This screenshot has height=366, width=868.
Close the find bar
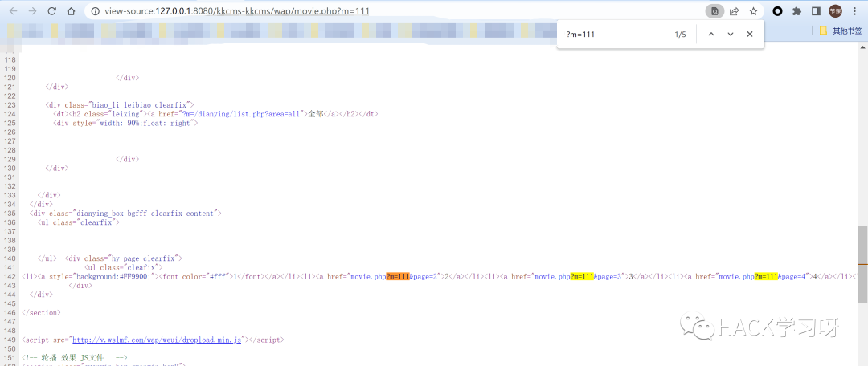[750, 35]
